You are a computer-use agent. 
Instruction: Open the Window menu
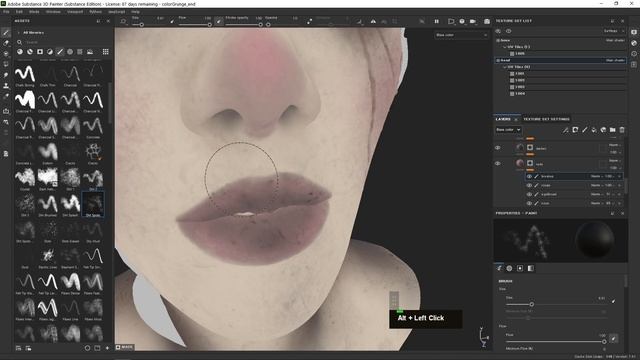pos(53,12)
